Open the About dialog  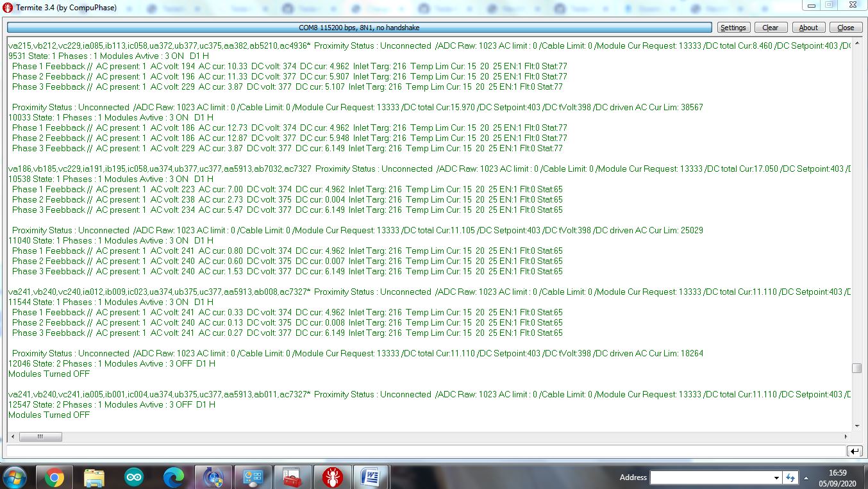point(808,28)
